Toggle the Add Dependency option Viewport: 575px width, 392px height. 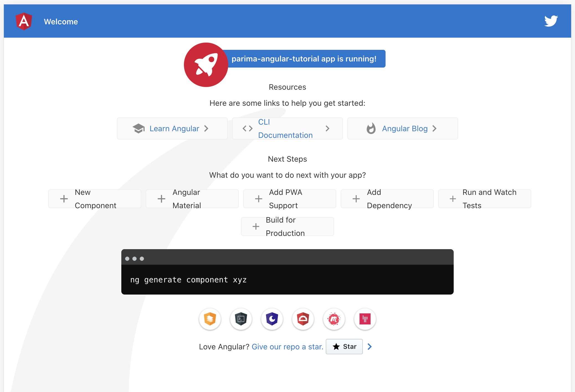click(x=387, y=198)
